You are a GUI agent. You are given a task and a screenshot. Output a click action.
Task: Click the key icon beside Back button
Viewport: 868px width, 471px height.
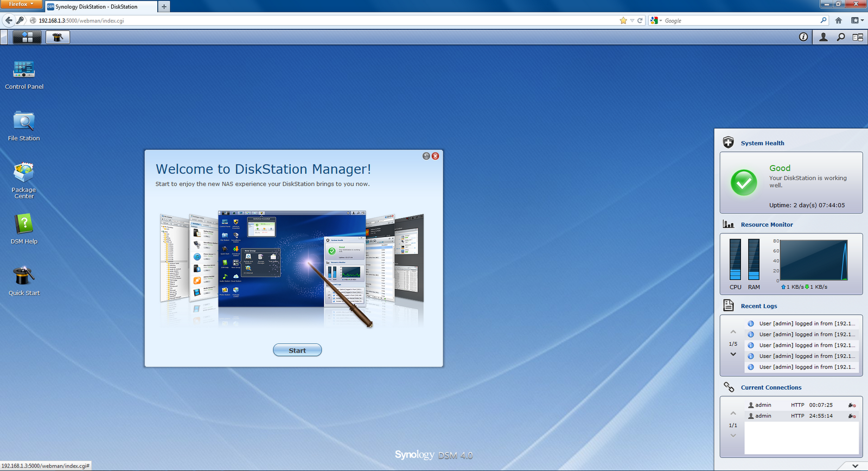(x=21, y=21)
